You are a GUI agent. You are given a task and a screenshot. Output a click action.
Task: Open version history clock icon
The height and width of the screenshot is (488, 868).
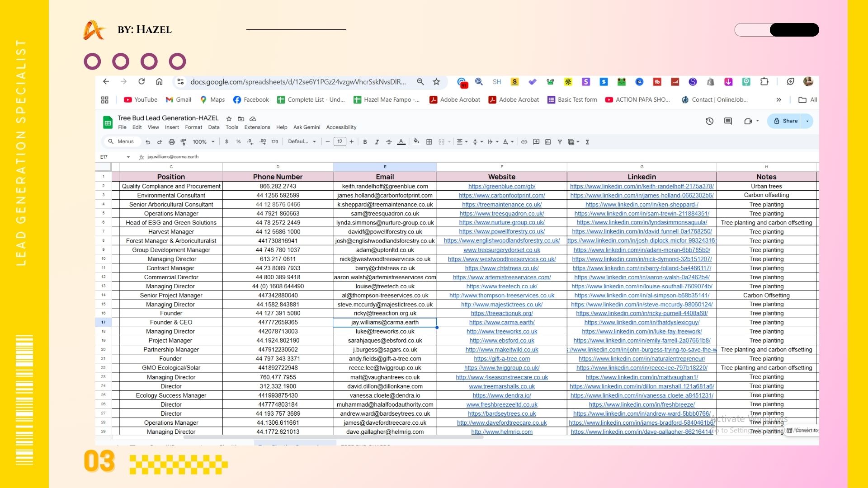click(x=709, y=121)
